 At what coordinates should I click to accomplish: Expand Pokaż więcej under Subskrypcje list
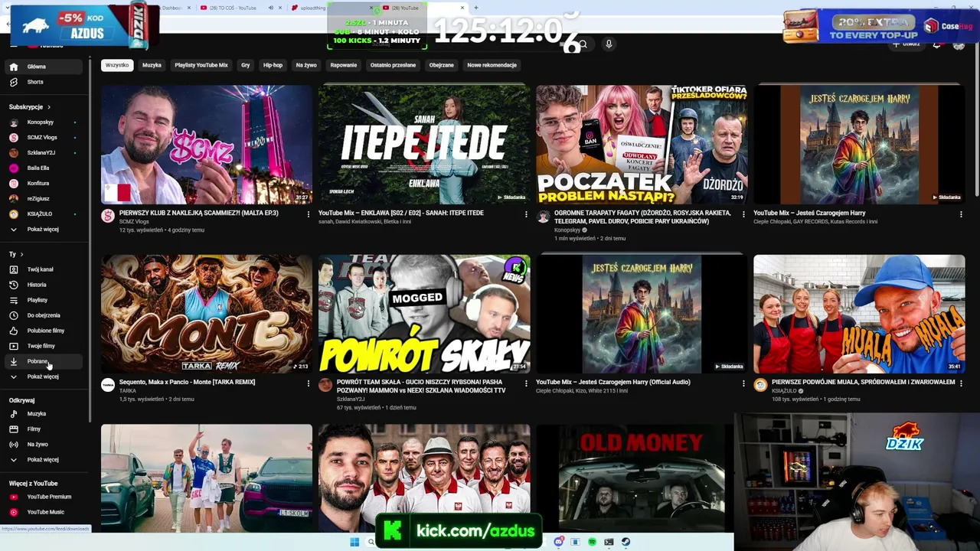[x=45, y=230]
